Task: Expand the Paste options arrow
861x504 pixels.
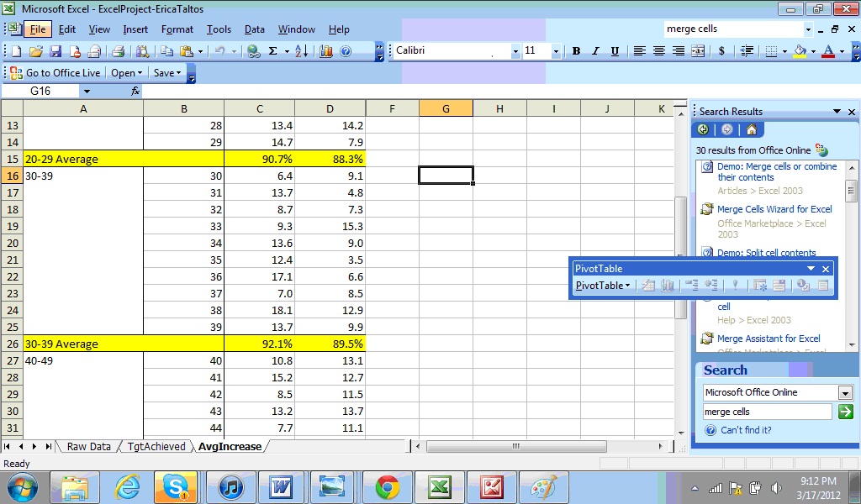Action: click(x=200, y=51)
